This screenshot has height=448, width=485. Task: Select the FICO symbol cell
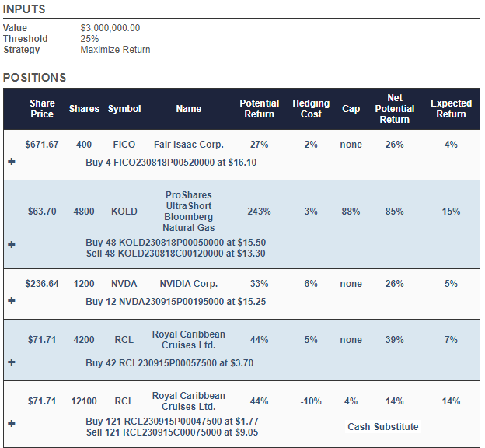(124, 145)
